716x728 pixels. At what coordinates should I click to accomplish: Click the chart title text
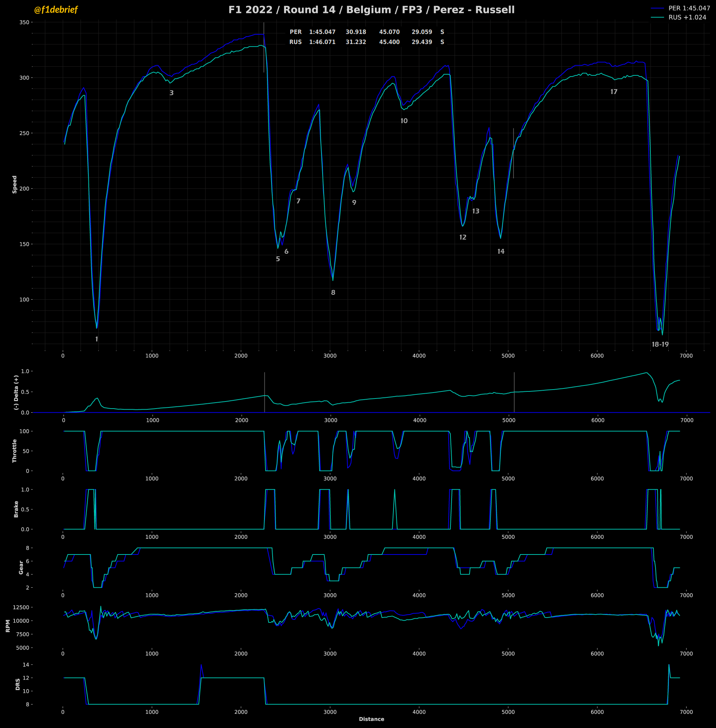coord(371,10)
